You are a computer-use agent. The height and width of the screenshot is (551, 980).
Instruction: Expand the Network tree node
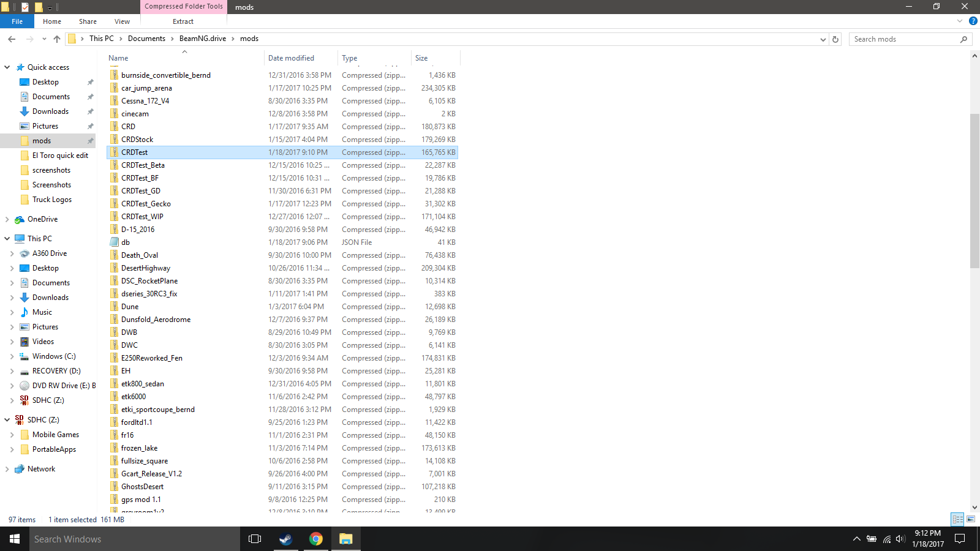pos(7,469)
